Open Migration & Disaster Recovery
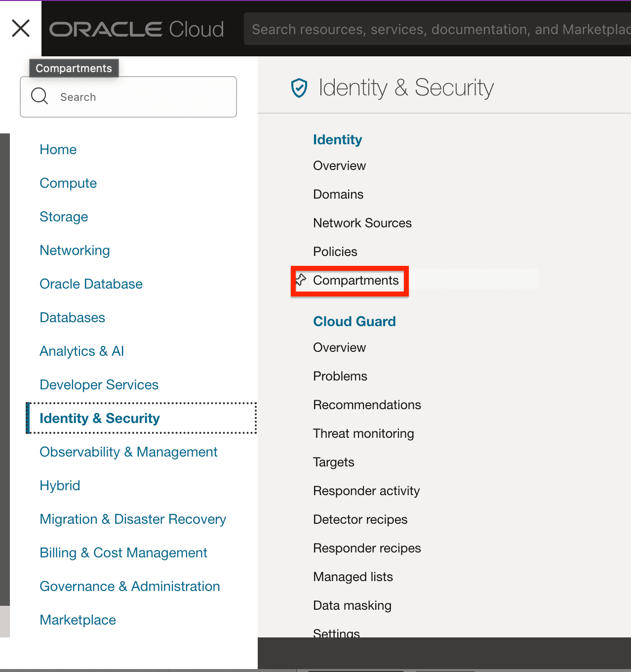The height and width of the screenshot is (672, 631). pyautogui.click(x=133, y=519)
